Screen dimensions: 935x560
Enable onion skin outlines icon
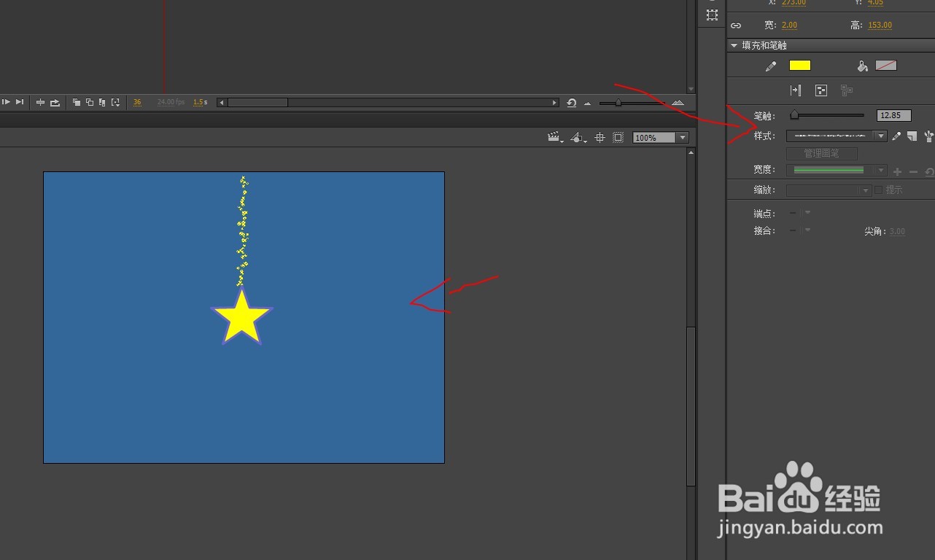coord(90,103)
